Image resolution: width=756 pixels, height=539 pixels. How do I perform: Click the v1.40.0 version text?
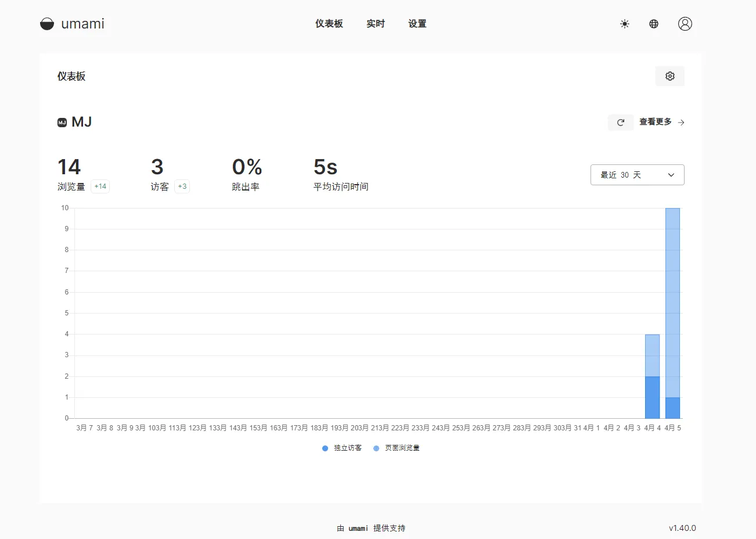click(682, 528)
